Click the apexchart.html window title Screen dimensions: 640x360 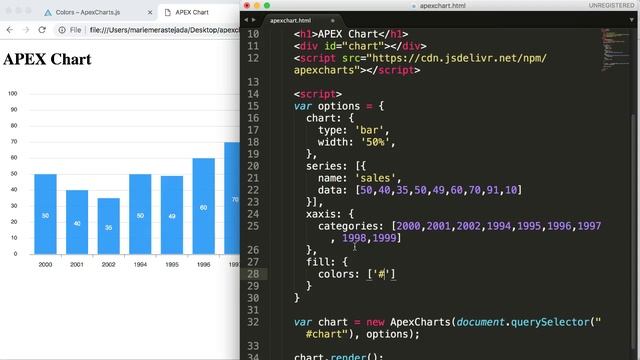click(442, 6)
